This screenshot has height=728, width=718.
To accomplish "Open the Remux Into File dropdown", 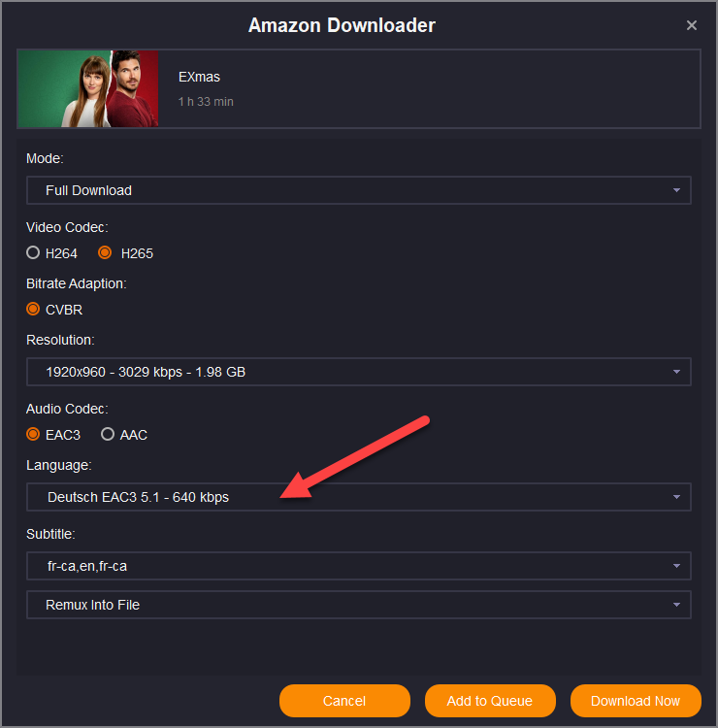I will pyautogui.click(x=359, y=605).
